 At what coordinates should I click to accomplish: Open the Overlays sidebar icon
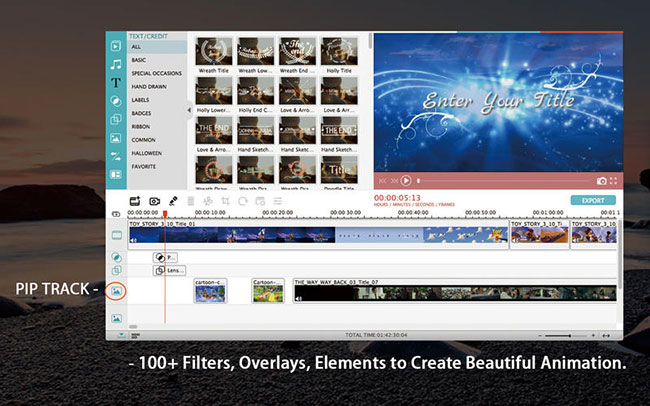116,119
